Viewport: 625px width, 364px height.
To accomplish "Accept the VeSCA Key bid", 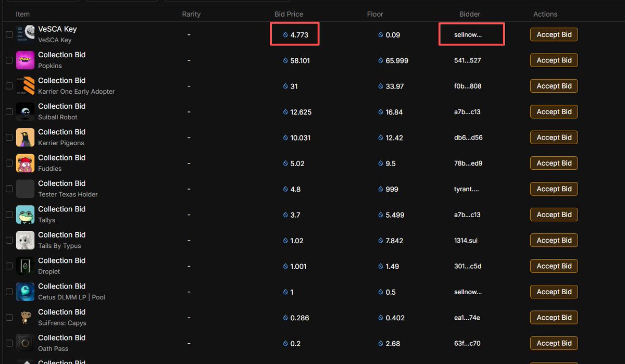I will point(554,35).
